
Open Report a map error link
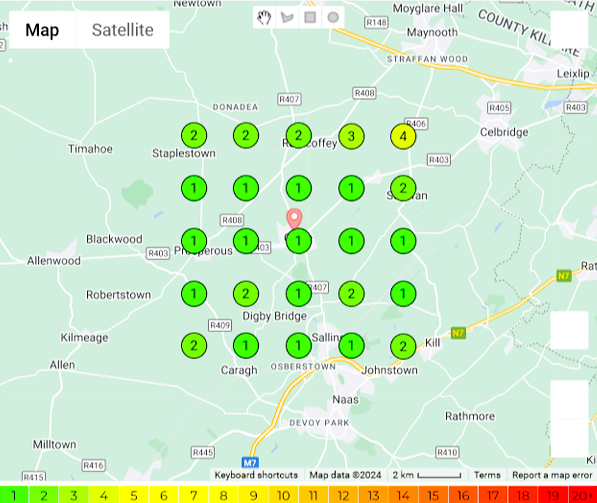(x=552, y=475)
